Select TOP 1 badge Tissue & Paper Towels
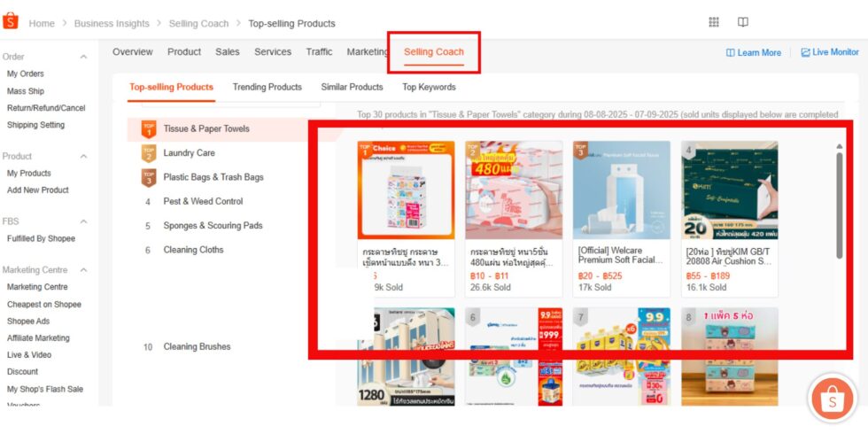The height and width of the screenshot is (434, 868). (x=149, y=129)
